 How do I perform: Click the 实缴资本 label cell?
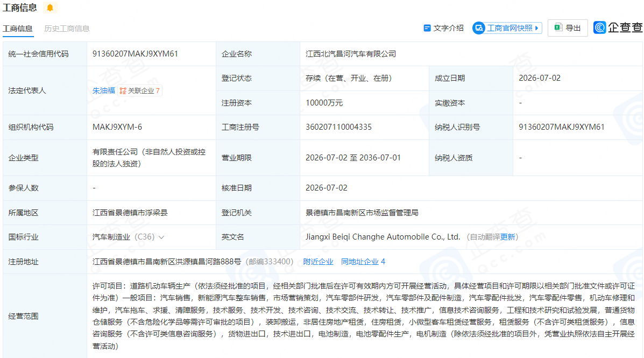pos(471,103)
